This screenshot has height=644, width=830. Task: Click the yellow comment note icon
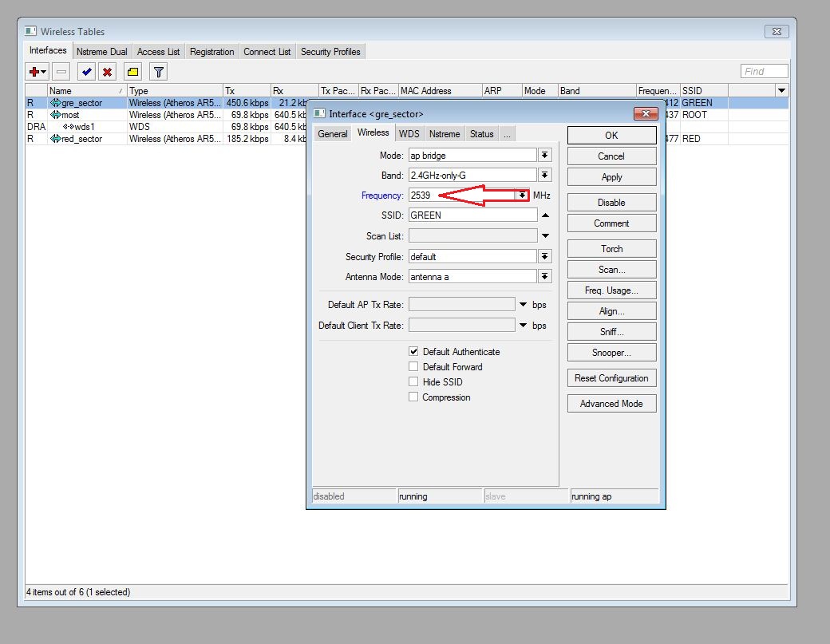(133, 72)
